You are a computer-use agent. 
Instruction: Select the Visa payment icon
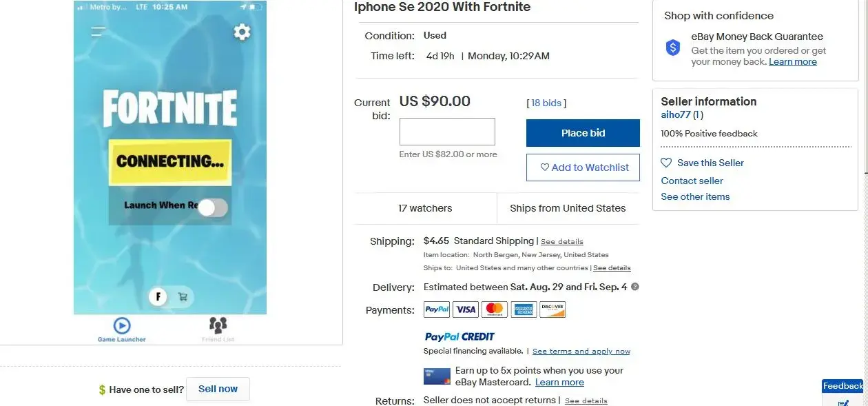(465, 309)
